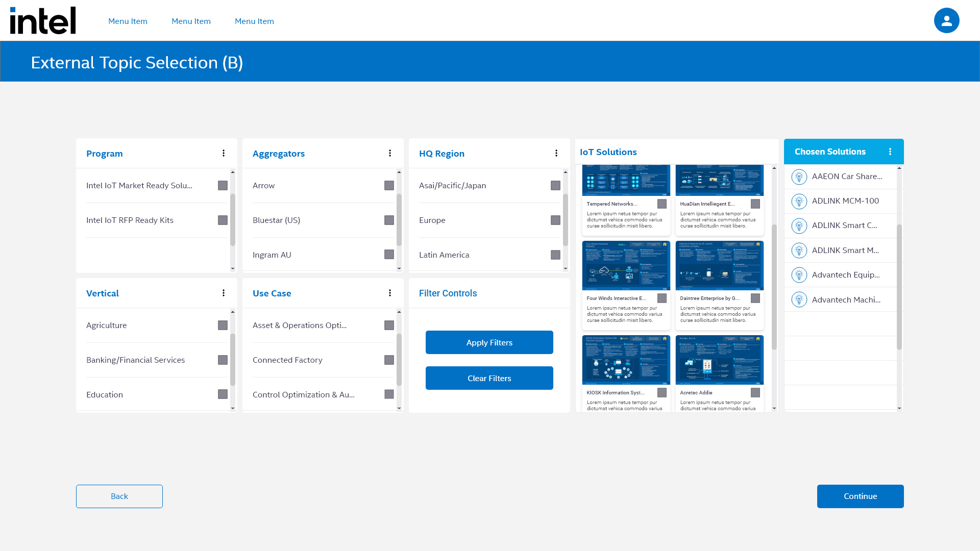Click IoT Solutions scrollbar down arrow

(774, 408)
